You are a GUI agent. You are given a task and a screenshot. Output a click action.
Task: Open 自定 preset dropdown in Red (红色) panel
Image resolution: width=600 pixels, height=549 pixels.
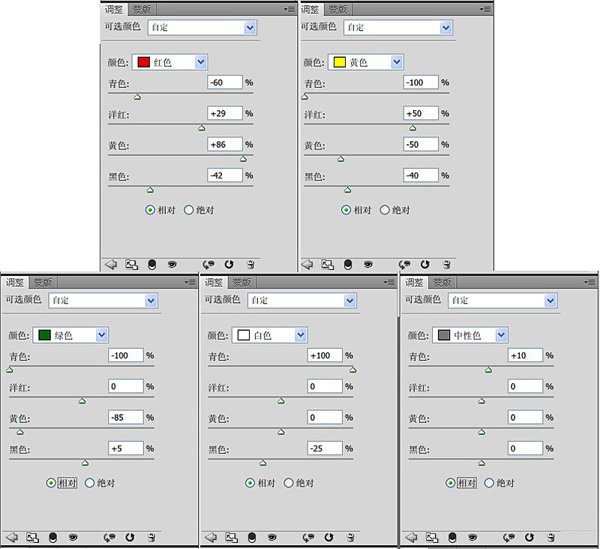(x=202, y=28)
